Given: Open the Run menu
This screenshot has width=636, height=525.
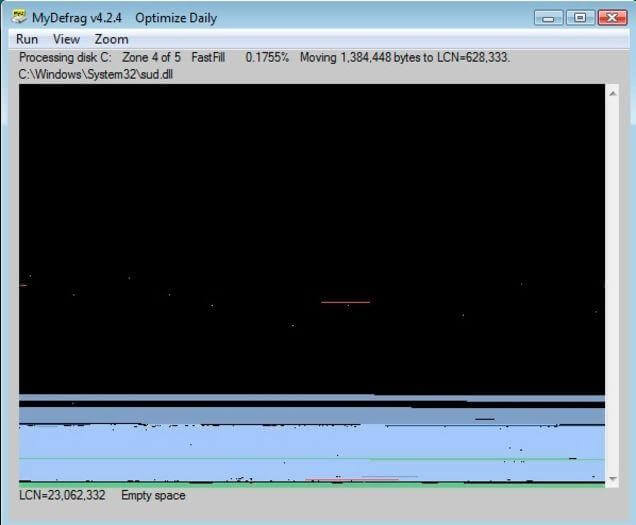Looking at the screenshot, I should click(27, 39).
